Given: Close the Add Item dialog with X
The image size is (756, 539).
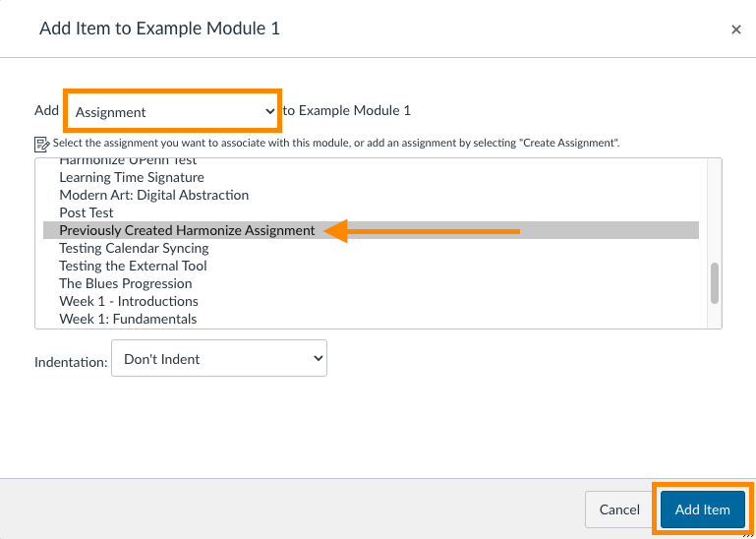Looking at the screenshot, I should (x=735, y=30).
